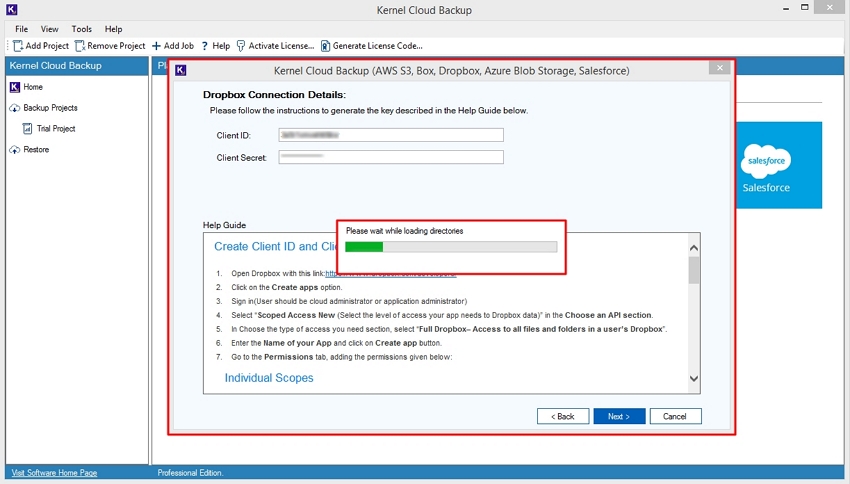
Task: Click the Help Guide scroll up arrow
Action: click(x=694, y=248)
